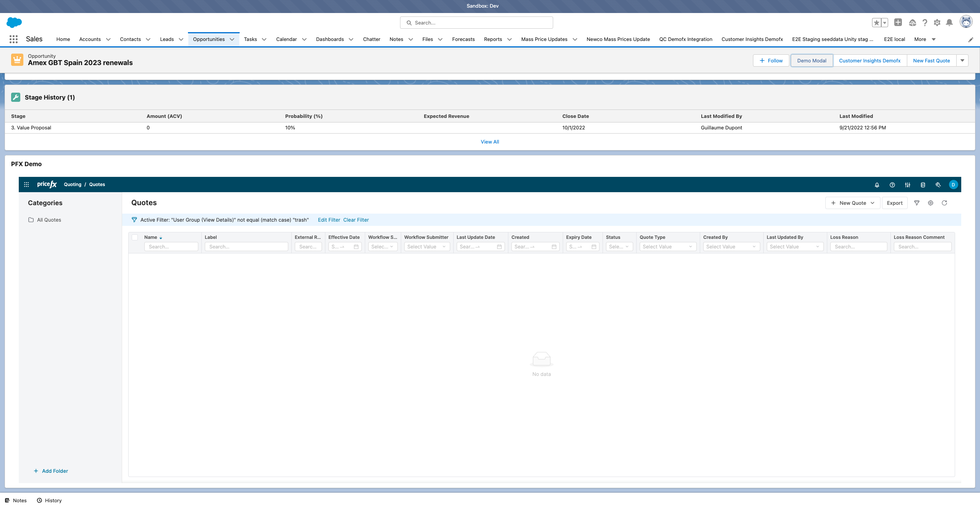Open the History panel at bottom
980x508 pixels.
point(49,500)
